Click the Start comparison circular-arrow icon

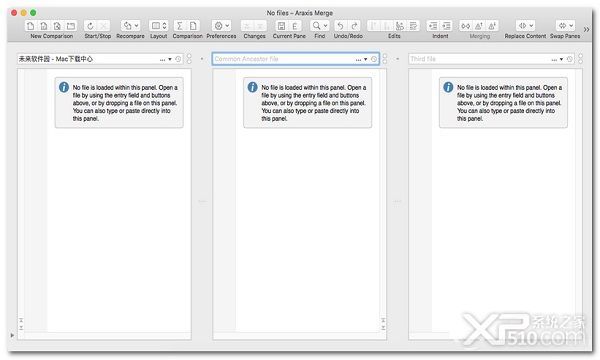point(90,26)
